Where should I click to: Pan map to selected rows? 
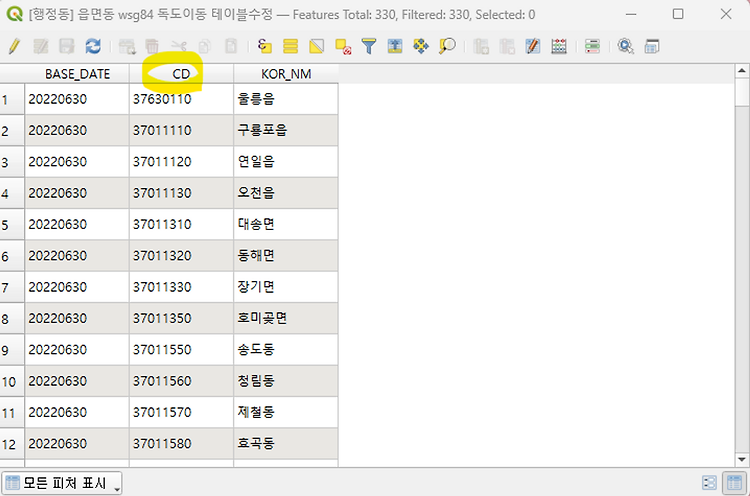[421, 46]
